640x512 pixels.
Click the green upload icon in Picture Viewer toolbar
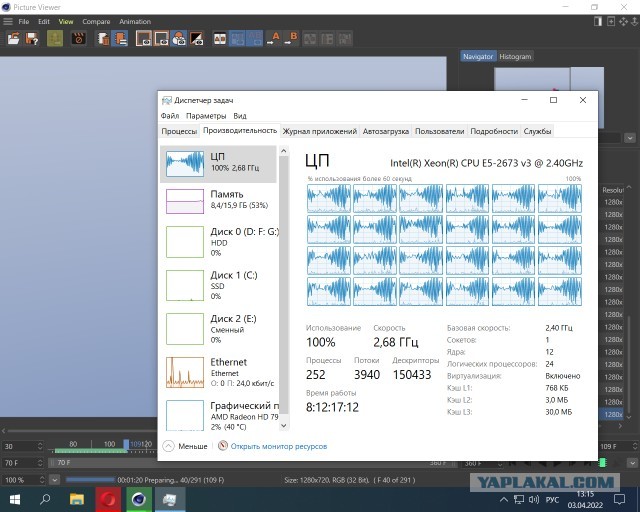pyautogui.click(x=55, y=39)
